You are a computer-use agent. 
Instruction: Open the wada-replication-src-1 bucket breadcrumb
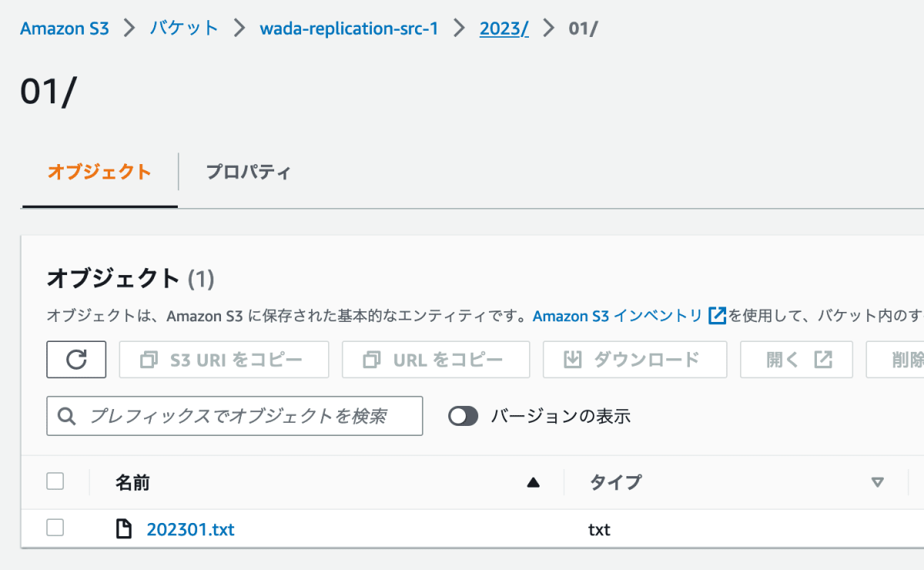(349, 28)
